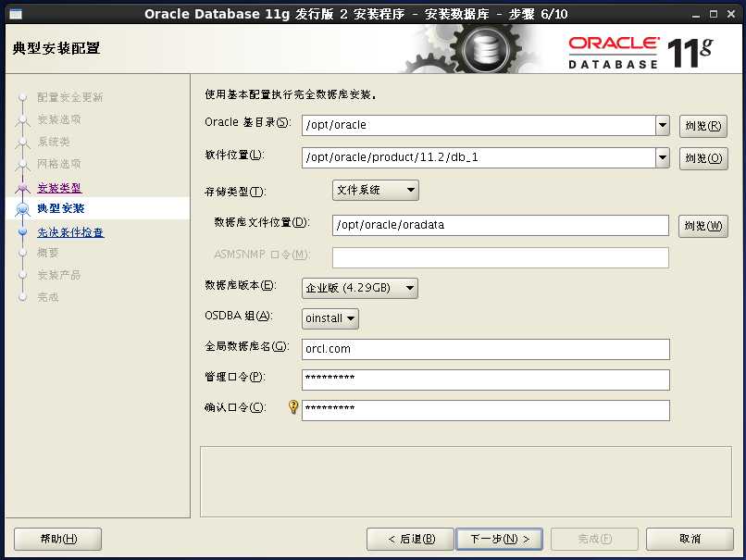Open 存储类型 文件系统 dropdown
The image size is (746, 560).
376,191
